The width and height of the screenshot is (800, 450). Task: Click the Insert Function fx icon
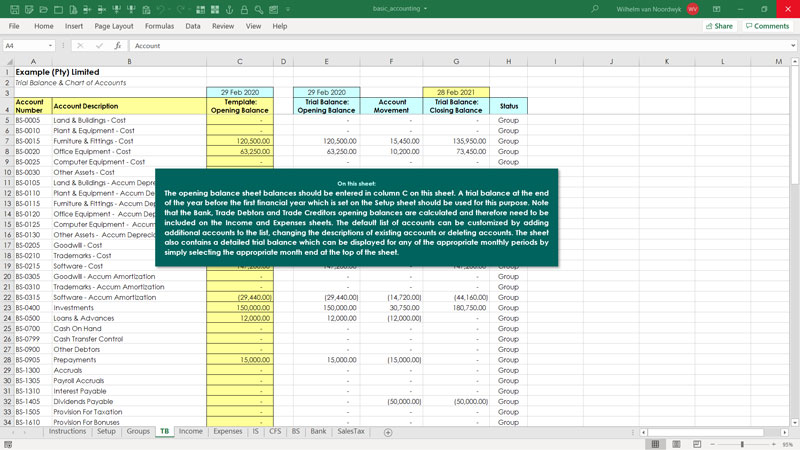(x=118, y=45)
